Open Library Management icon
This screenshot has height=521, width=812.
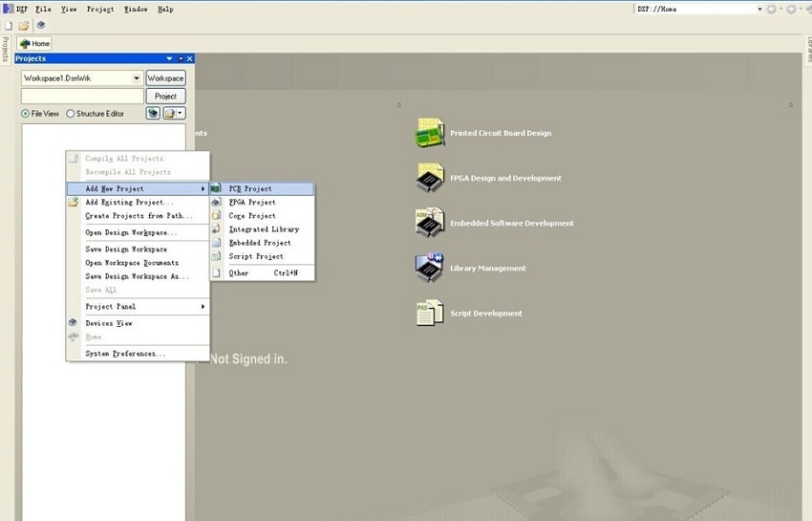click(x=430, y=268)
